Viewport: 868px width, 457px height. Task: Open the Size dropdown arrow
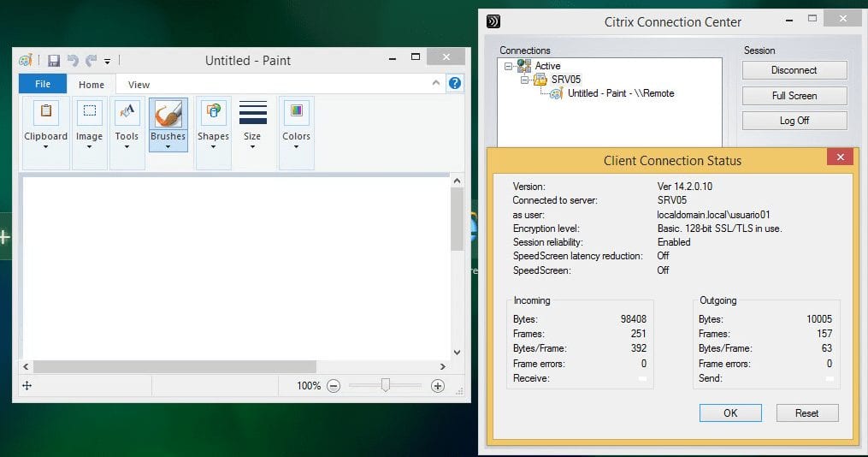252,147
